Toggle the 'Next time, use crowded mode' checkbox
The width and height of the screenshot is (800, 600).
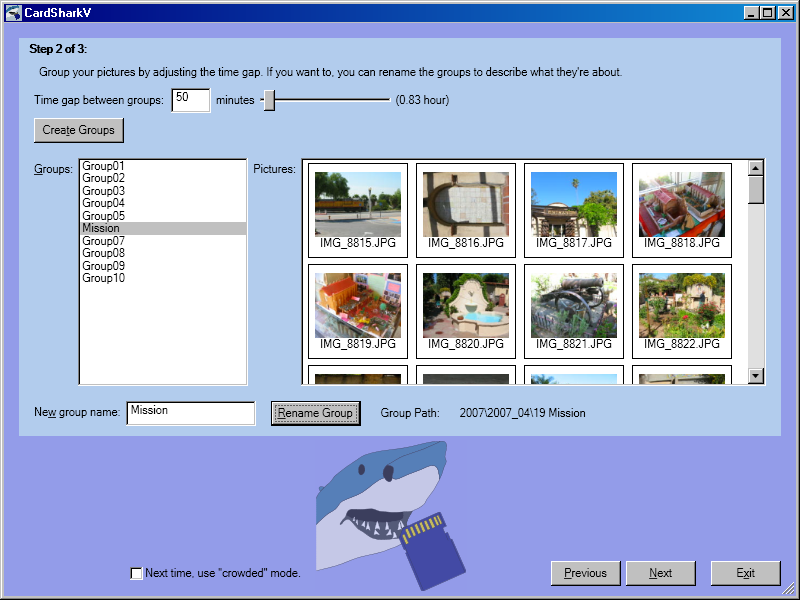136,573
